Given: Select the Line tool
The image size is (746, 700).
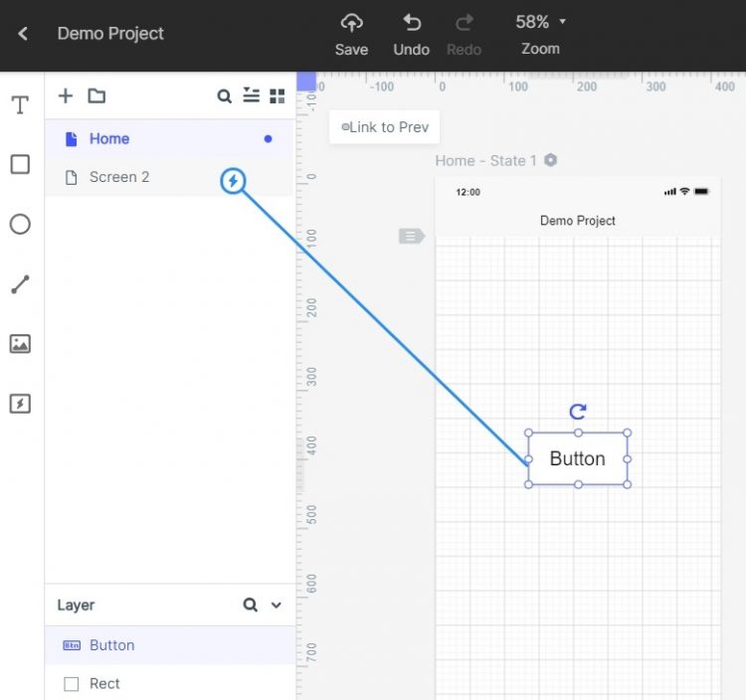Looking at the screenshot, I should click(x=20, y=284).
